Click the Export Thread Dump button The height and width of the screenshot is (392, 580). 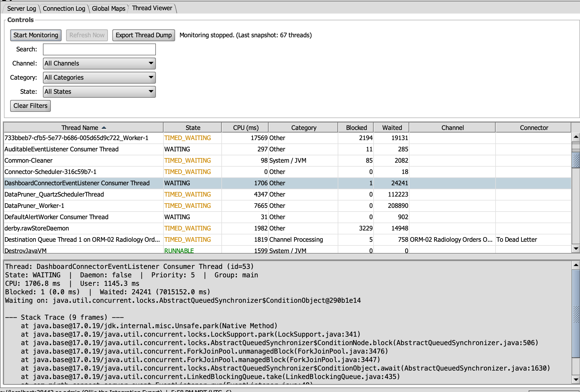(x=143, y=35)
